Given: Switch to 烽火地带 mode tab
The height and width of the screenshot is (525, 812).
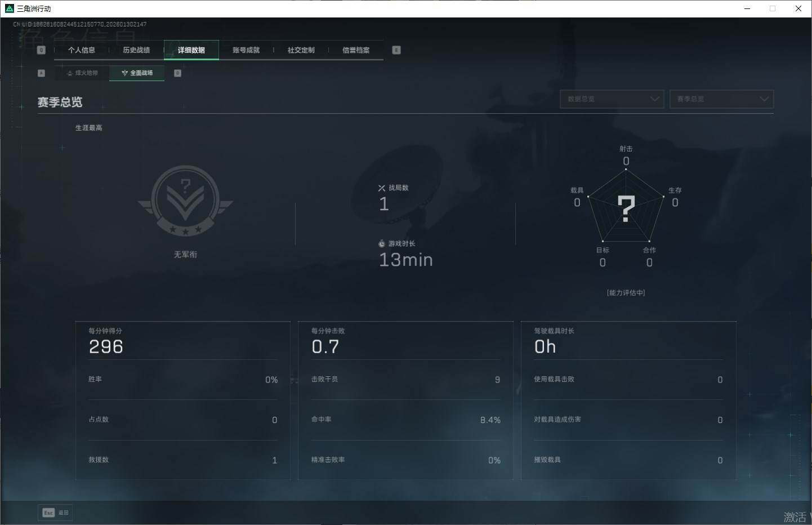Looking at the screenshot, I should click(x=82, y=73).
